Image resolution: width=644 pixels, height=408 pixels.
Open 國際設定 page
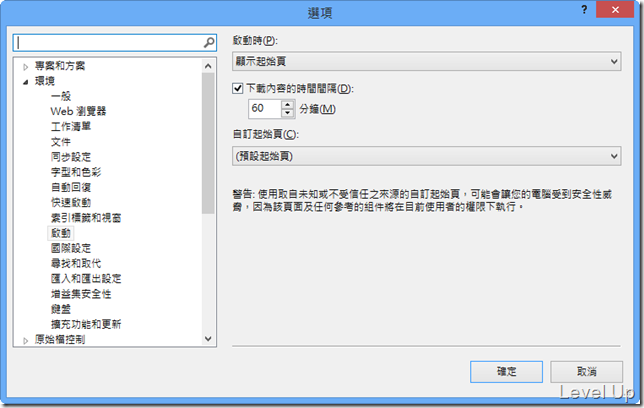[x=71, y=248]
